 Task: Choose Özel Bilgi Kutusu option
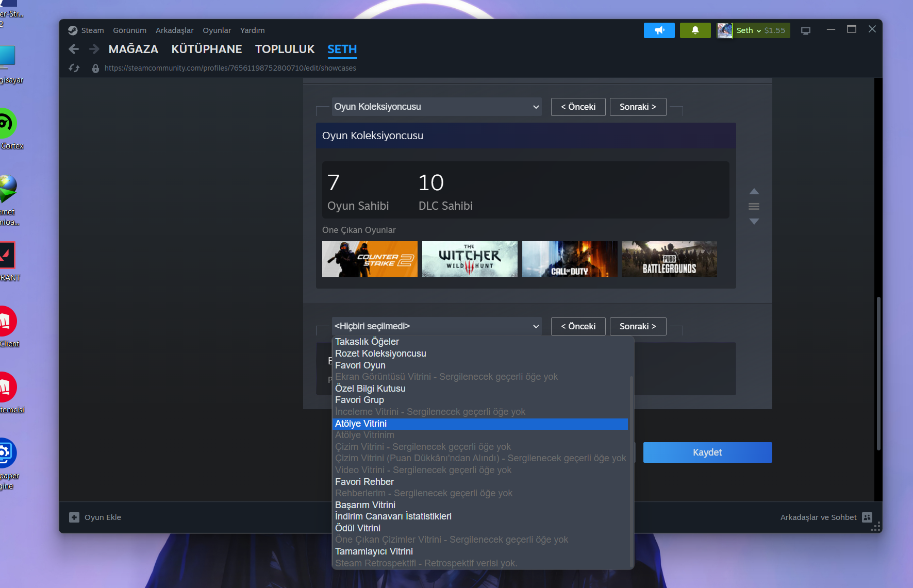(480, 389)
